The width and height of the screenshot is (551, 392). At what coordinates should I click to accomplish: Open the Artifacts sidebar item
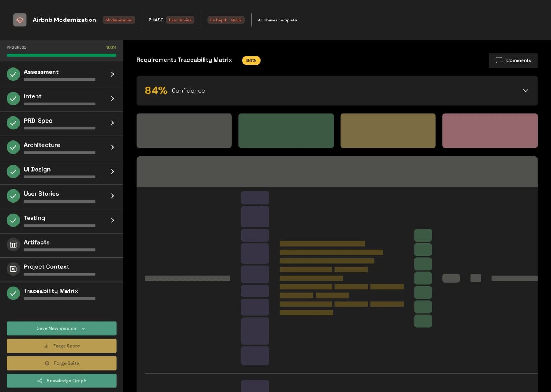pos(62,245)
